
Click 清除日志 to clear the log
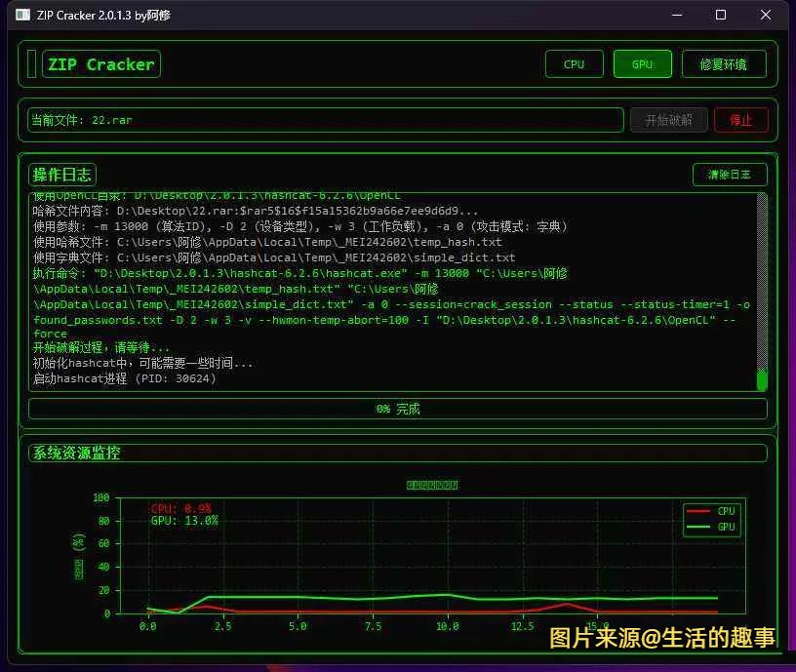click(x=731, y=175)
